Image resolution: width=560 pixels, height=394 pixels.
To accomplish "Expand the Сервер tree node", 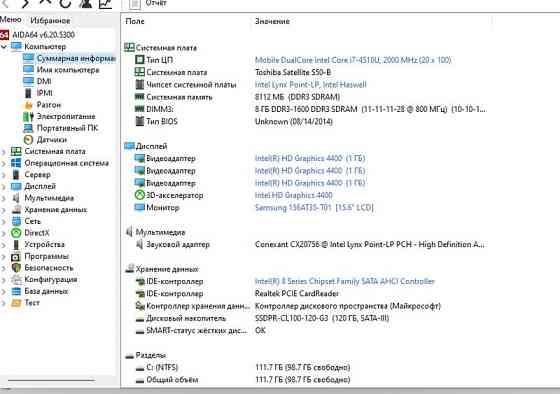I will (4, 175).
